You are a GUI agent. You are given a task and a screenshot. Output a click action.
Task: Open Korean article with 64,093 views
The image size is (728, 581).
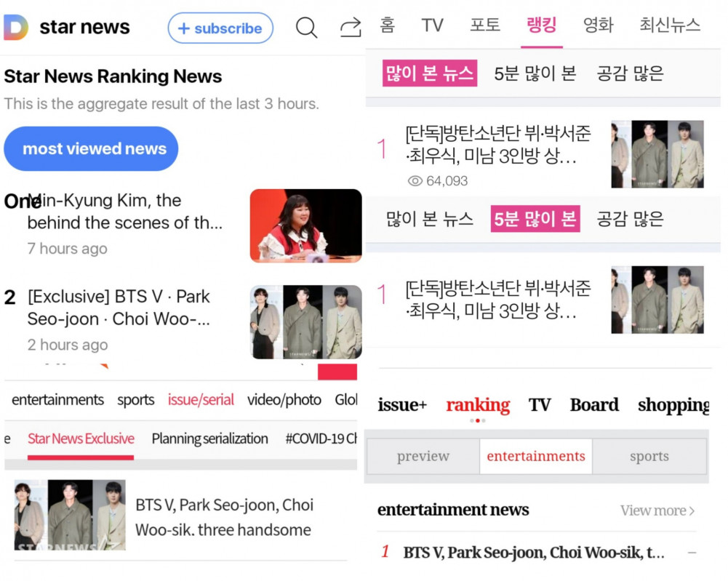tap(498, 145)
